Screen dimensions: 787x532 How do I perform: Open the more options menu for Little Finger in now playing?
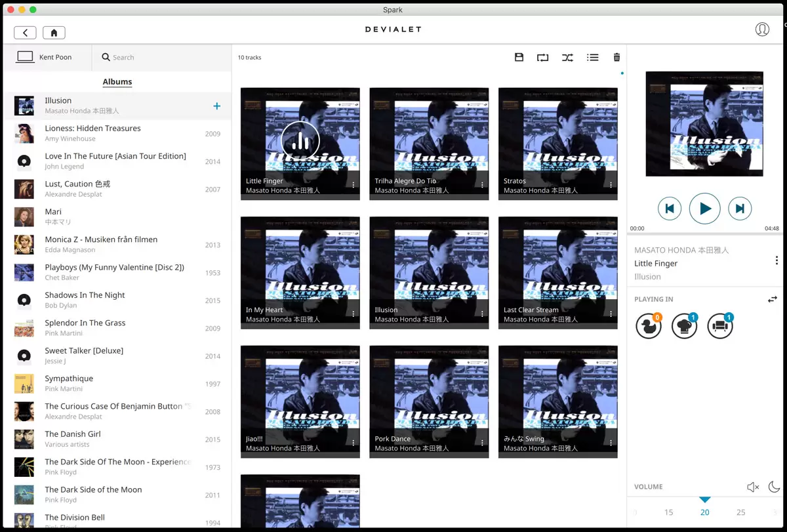(x=777, y=260)
